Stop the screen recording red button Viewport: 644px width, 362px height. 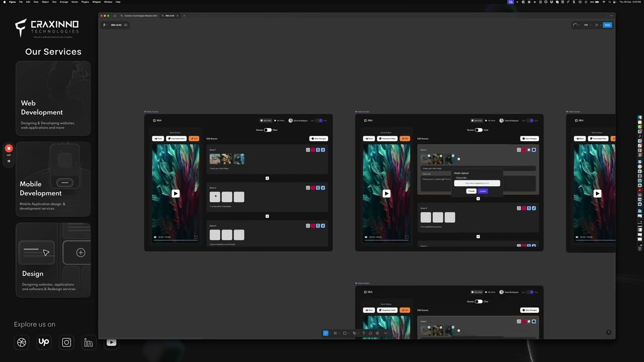(9, 148)
